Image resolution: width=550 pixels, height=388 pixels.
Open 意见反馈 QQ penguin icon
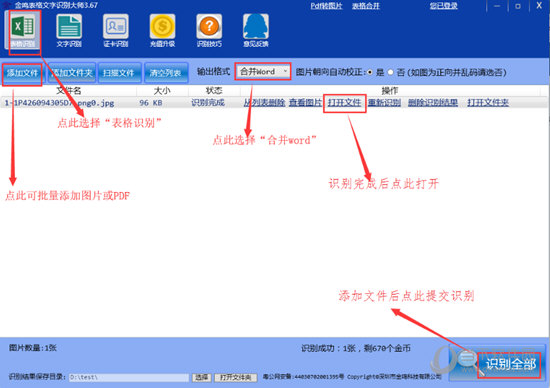(256, 31)
